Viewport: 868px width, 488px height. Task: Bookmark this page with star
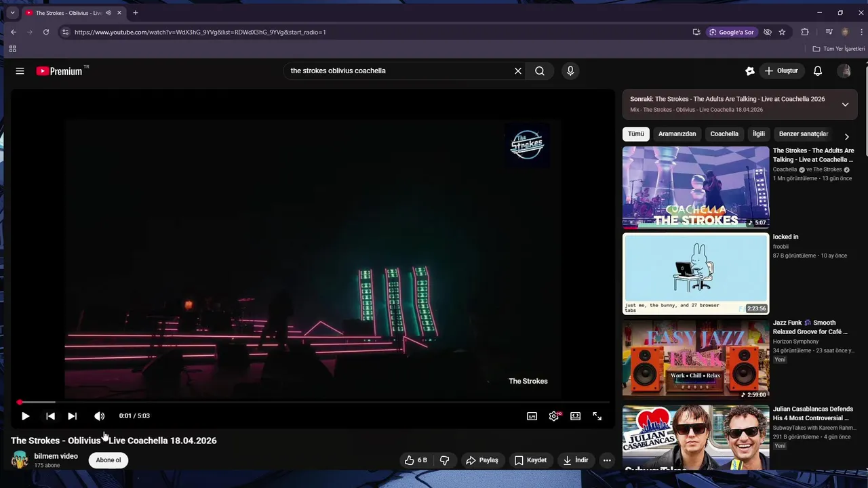click(x=782, y=32)
